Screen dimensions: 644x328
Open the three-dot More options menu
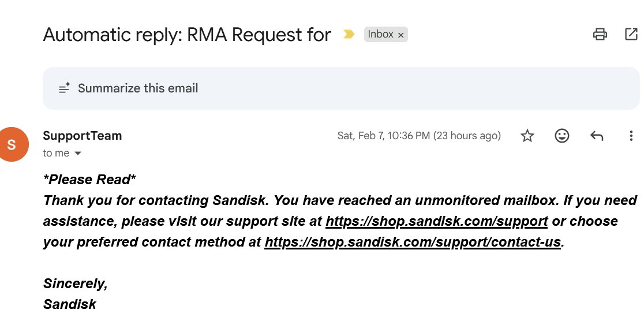[x=631, y=136]
